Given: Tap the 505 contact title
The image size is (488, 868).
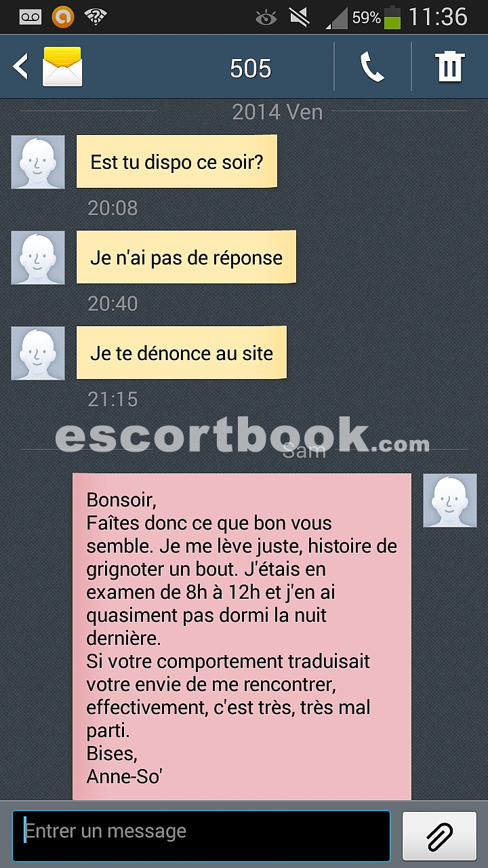Looking at the screenshot, I should coord(250,68).
